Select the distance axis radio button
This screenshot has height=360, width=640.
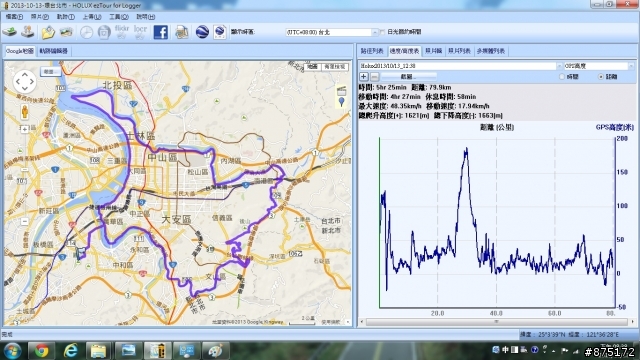click(600, 77)
